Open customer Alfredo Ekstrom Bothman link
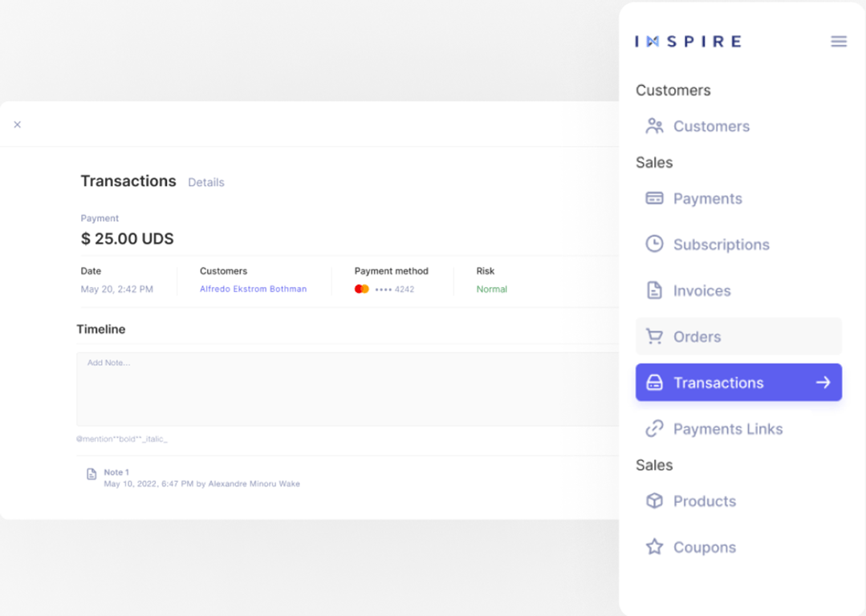Image resolution: width=866 pixels, height=616 pixels. click(x=253, y=289)
